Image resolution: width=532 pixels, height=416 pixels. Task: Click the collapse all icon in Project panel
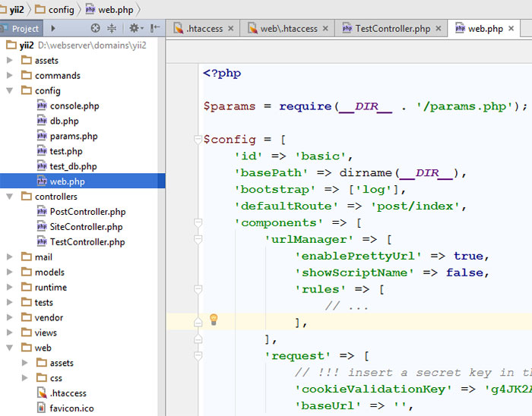[112, 28]
